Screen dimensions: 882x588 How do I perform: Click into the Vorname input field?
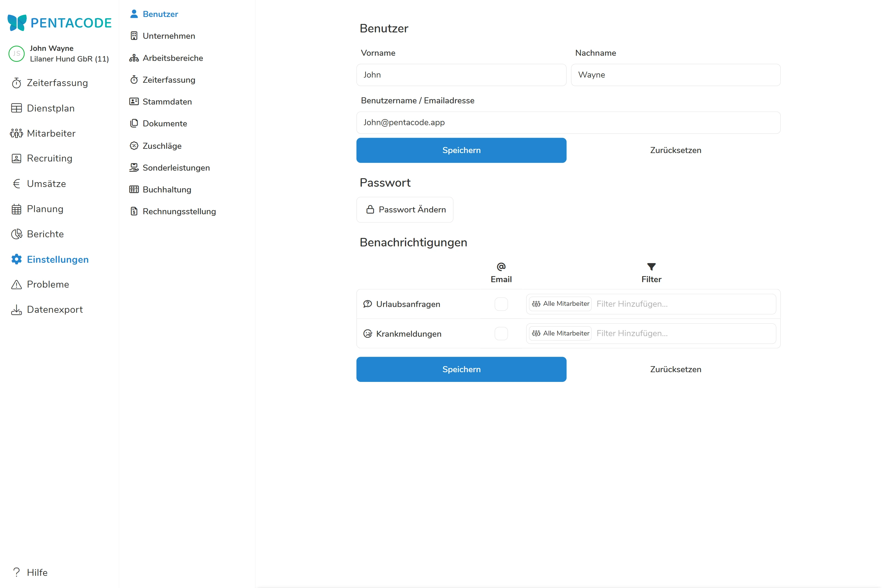pyautogui.click(x=461, y=75)
